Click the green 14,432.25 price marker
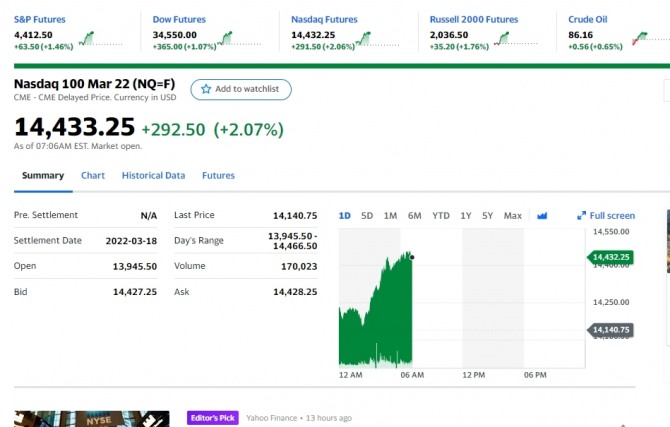Image resolution: width=670 pixels, height=427 pixels. 610,257
